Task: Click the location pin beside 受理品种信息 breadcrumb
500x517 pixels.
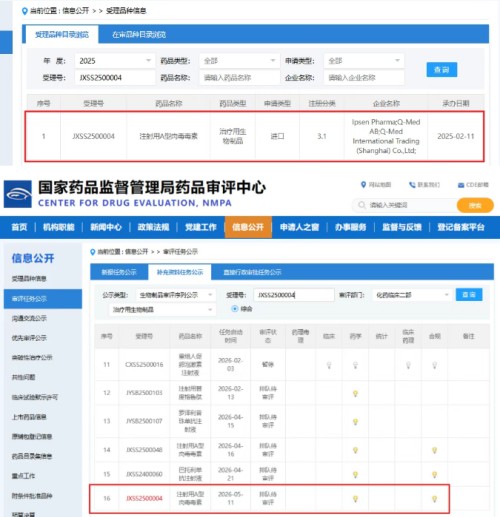Action: [x=24, y=11]
